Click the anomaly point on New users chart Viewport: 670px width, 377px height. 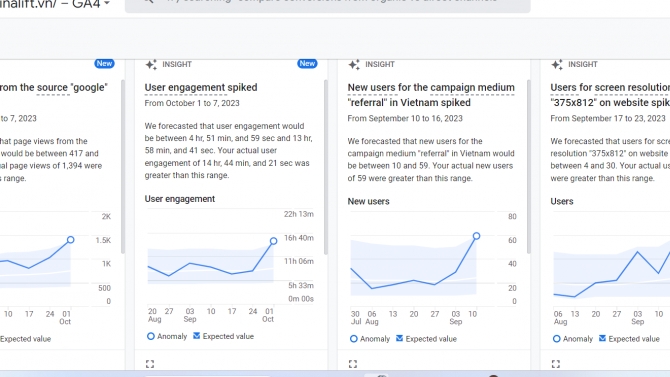coord(476,236)
